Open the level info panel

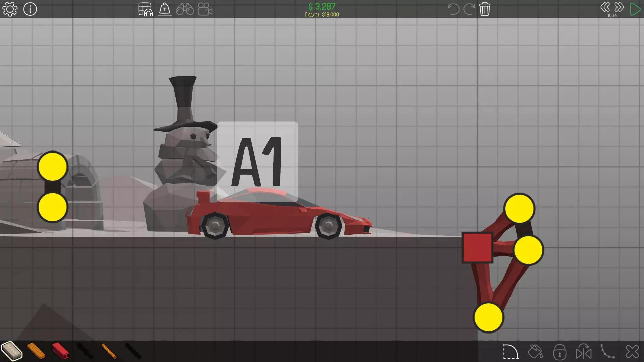30,9
